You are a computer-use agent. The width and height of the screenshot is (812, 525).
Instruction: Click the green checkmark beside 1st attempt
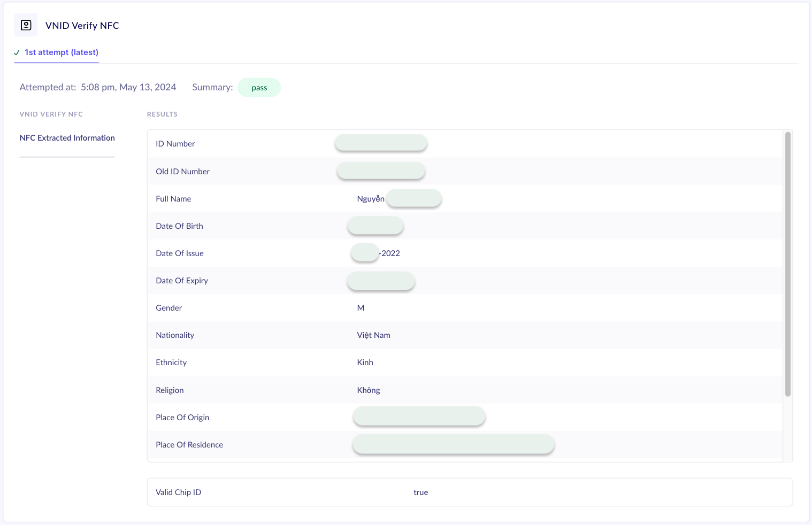pyautogui.click(x=17, y=52)
